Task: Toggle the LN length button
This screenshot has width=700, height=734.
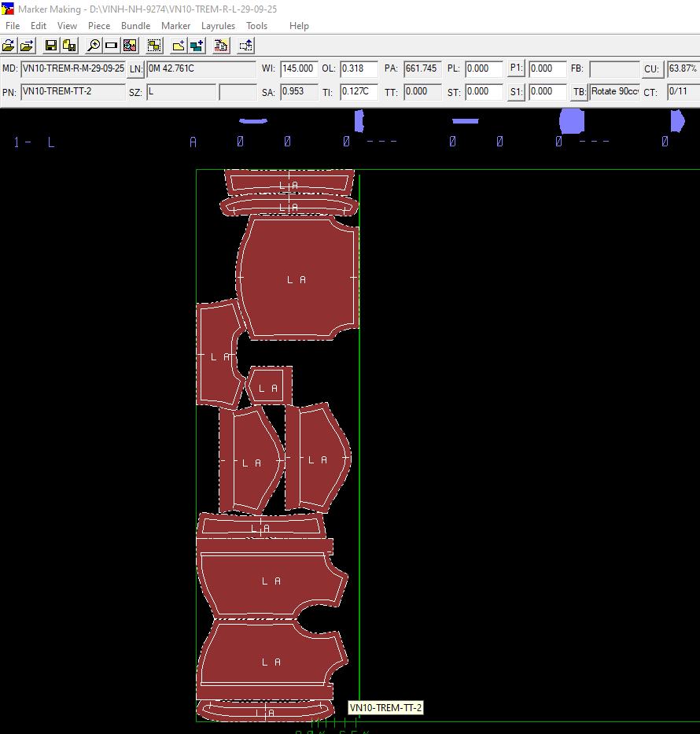Action: point(136,69)
